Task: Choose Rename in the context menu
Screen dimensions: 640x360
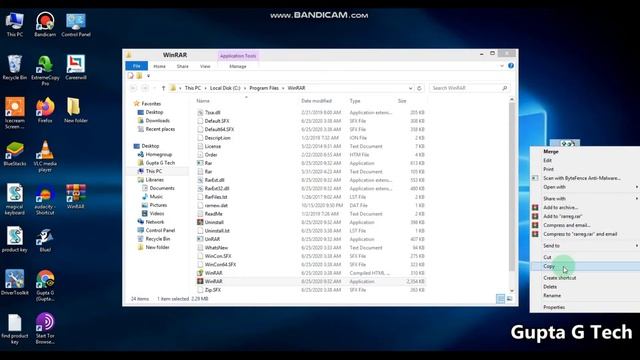Action: click(584, 295)
